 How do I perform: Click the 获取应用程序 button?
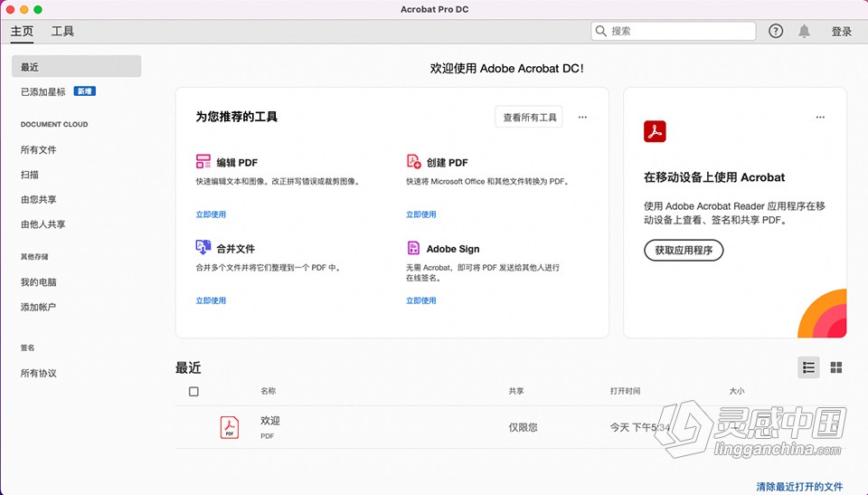point(684,250)
